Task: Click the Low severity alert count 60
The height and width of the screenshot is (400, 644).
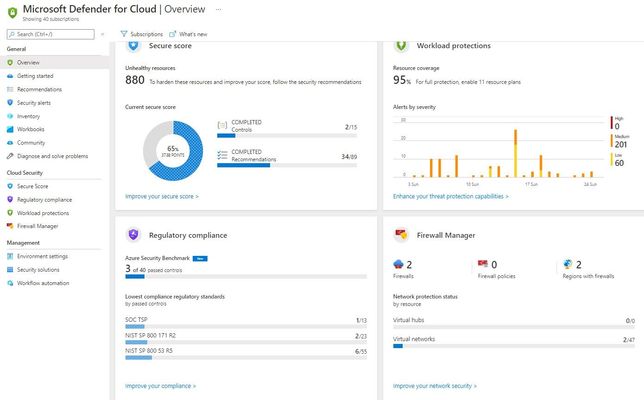Action: pos(619,163)
